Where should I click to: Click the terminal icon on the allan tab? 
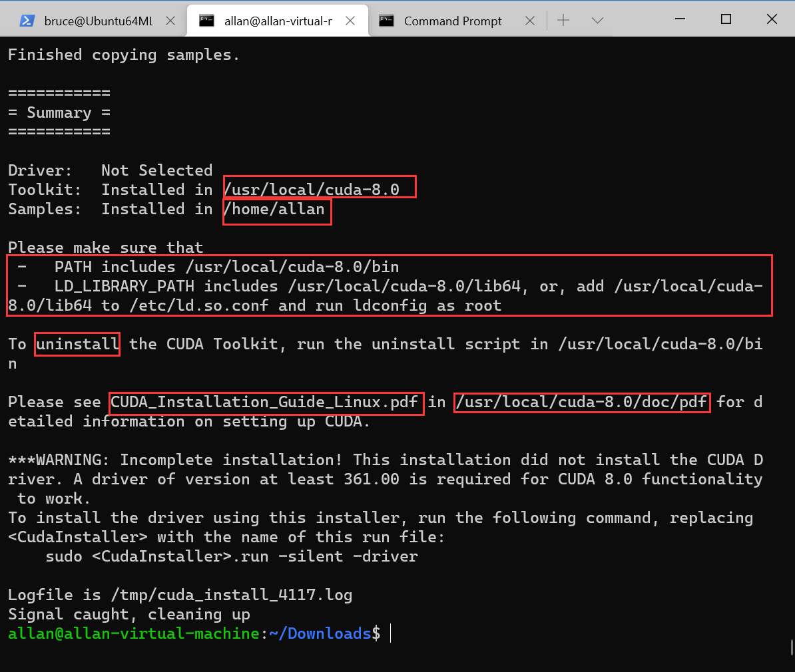coord(206,21)
